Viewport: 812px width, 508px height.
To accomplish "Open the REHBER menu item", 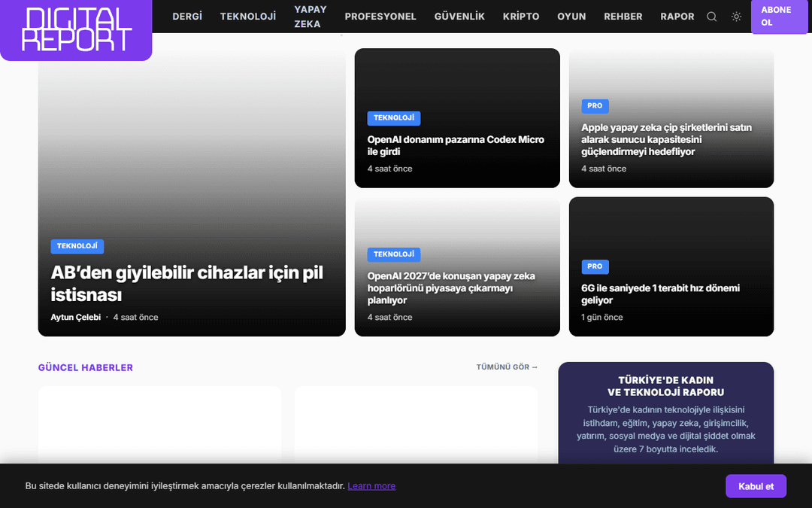I will (623, 17).
